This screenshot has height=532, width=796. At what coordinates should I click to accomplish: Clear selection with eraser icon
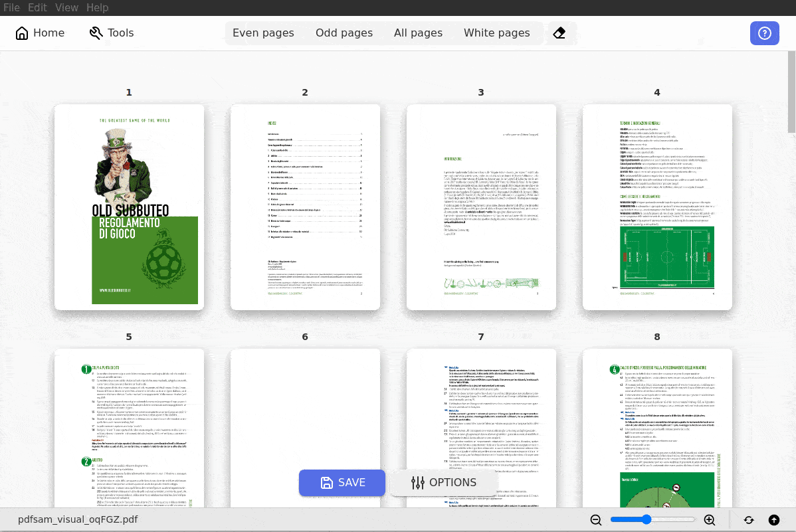(559, 33)
